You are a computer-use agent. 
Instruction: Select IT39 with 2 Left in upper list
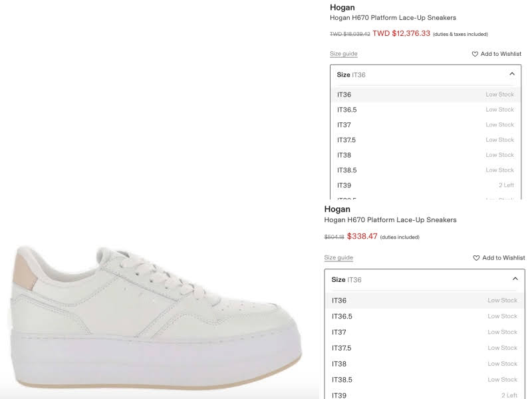[426, 186]
